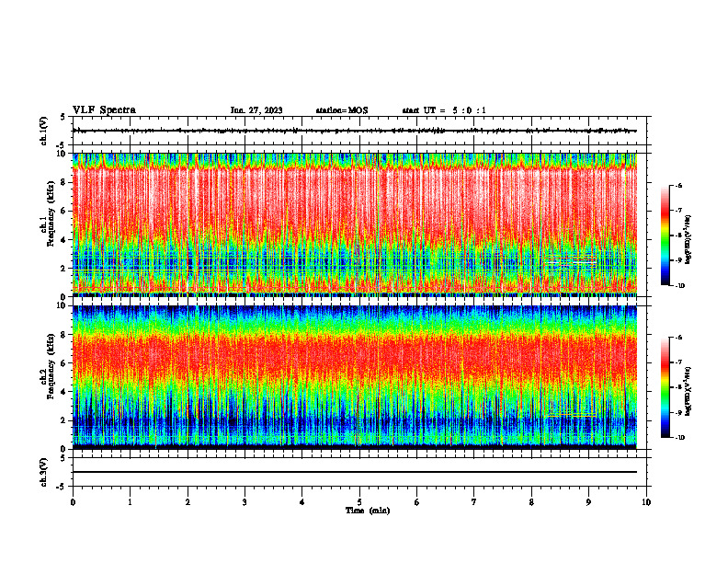This screenshot has width=728, height=563.
Task: Click the "-10" label on ch.2 color bar
Action: pyautogui.click(x=679, y=437)
